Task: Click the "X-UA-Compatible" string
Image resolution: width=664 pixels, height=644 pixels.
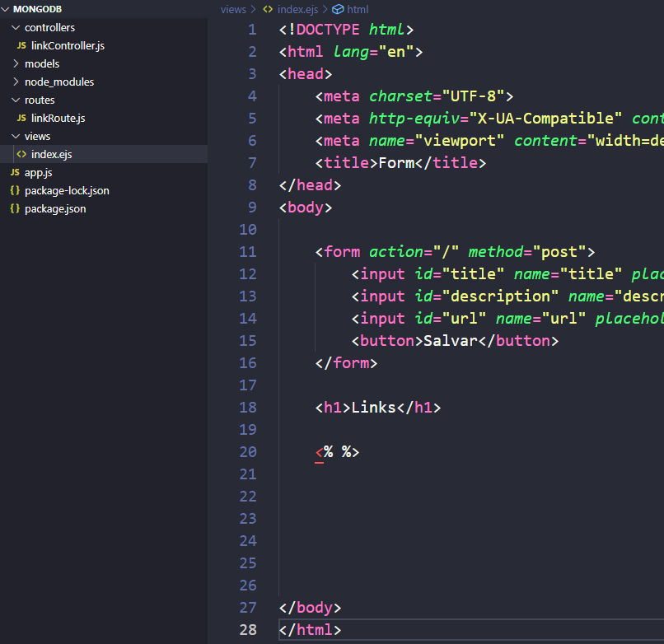Action: click(545, 119)
